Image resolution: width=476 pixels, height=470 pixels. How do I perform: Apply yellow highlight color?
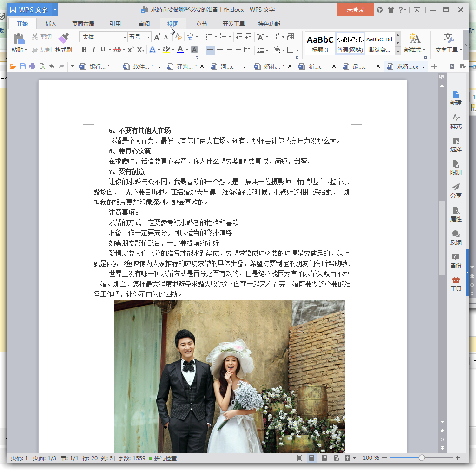[x=166, y=49]
